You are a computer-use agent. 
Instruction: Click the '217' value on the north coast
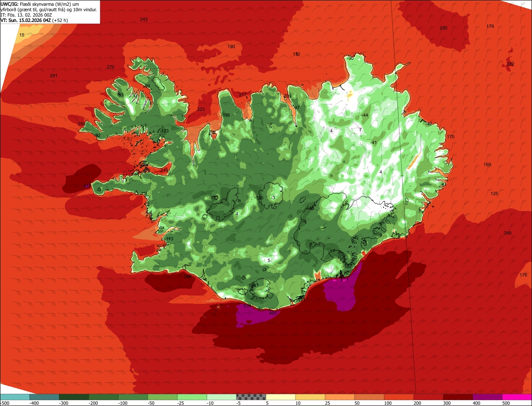click(243, 95)
